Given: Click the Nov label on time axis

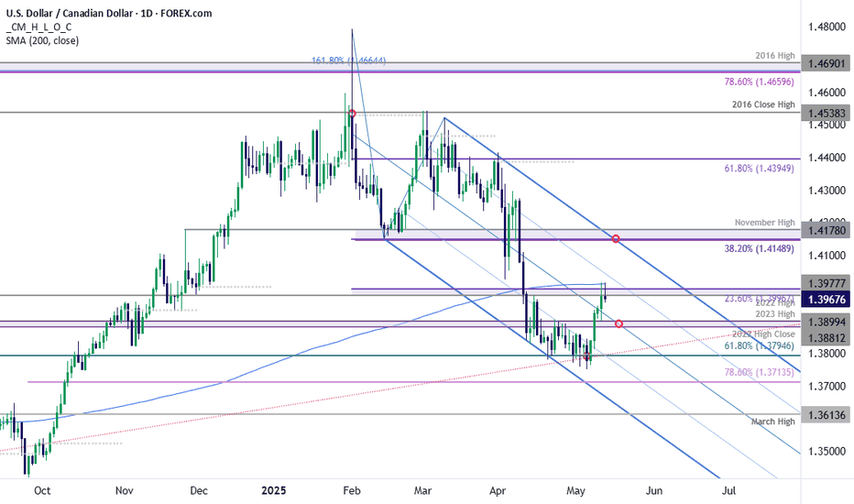Looking at the screenshot, I should (x=125, y=490).
